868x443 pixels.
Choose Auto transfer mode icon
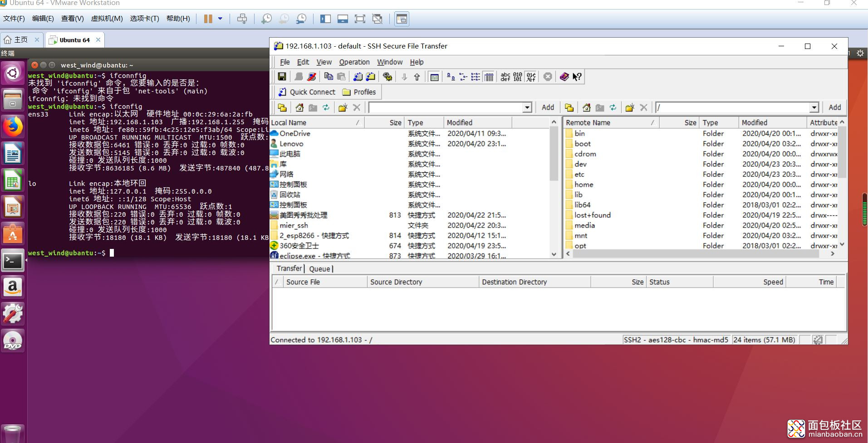coord(531,77)
